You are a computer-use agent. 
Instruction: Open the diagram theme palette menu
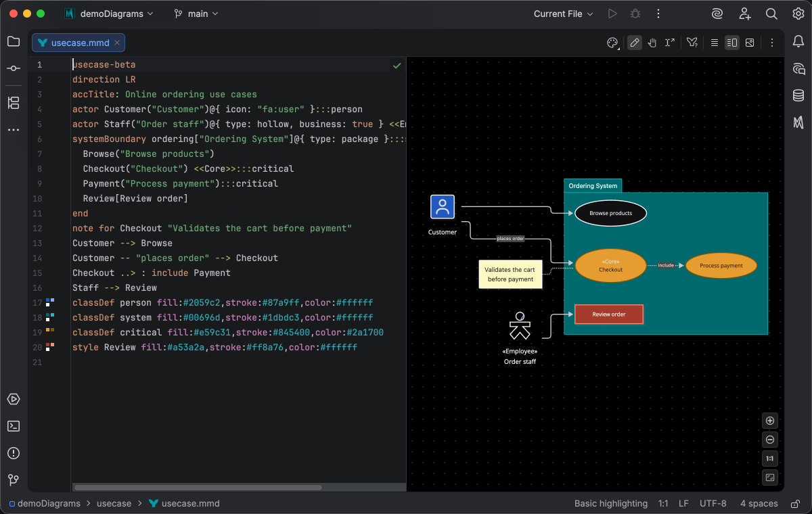(612, 43)
